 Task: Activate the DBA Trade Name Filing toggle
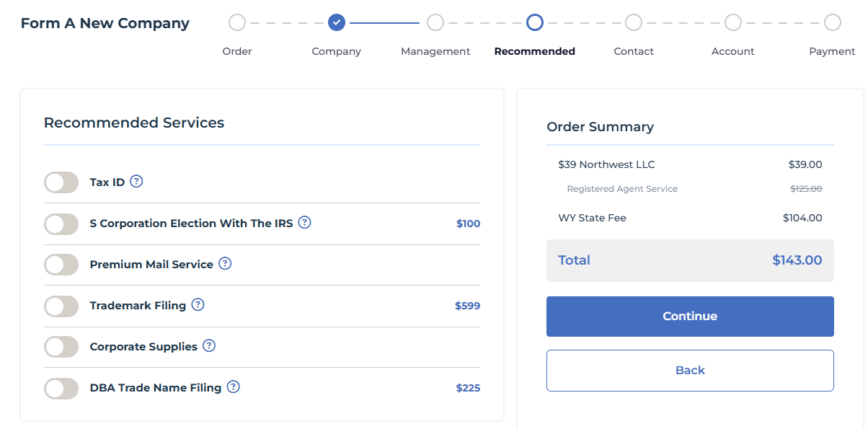tap(61, 389)
